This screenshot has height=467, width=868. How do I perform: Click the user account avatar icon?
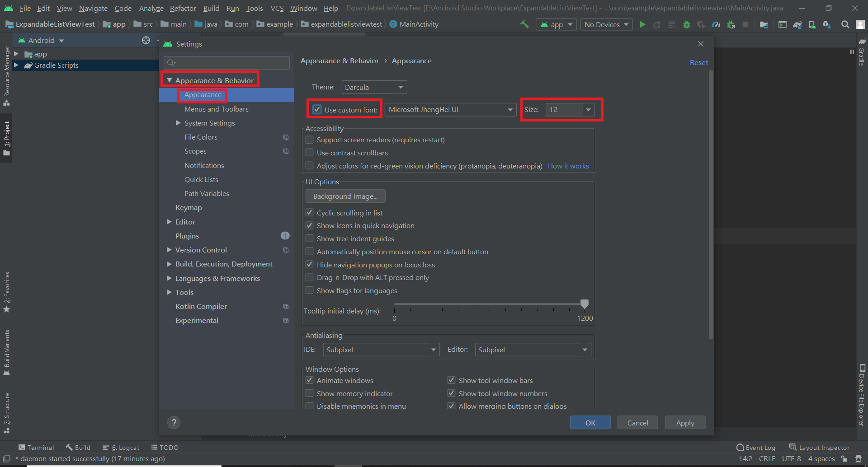click(x=860, y=24)
